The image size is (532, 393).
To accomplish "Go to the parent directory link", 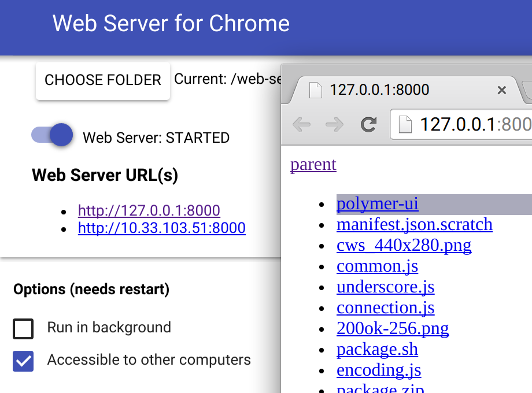I will tap(313, 165).
